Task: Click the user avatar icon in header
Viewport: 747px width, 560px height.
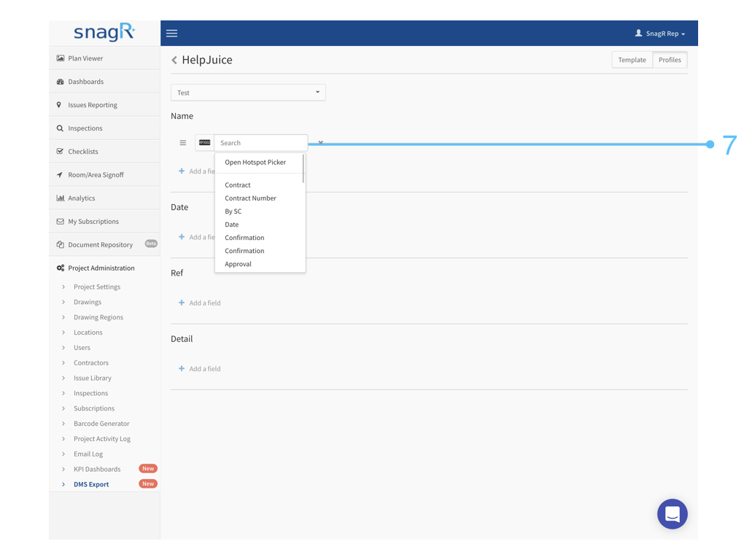Action: 638,33
